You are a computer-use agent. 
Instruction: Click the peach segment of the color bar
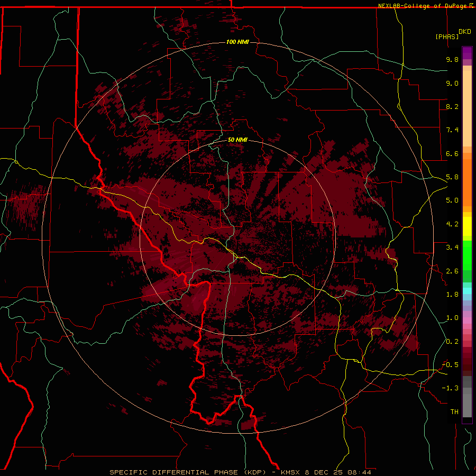[x=467, y=108]
